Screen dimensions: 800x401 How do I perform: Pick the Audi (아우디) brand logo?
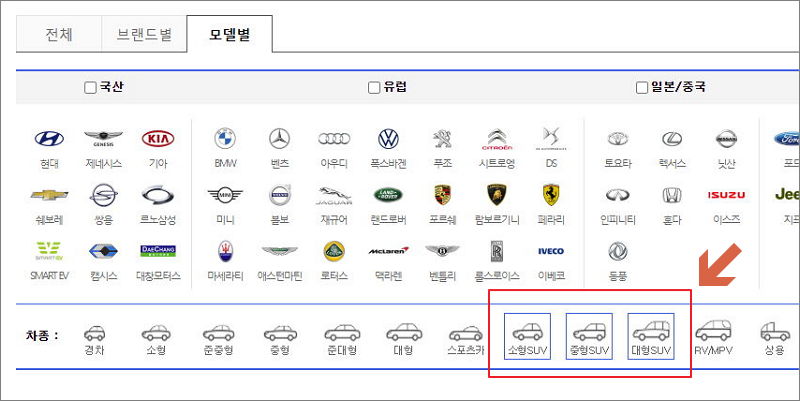click(334, 139)
